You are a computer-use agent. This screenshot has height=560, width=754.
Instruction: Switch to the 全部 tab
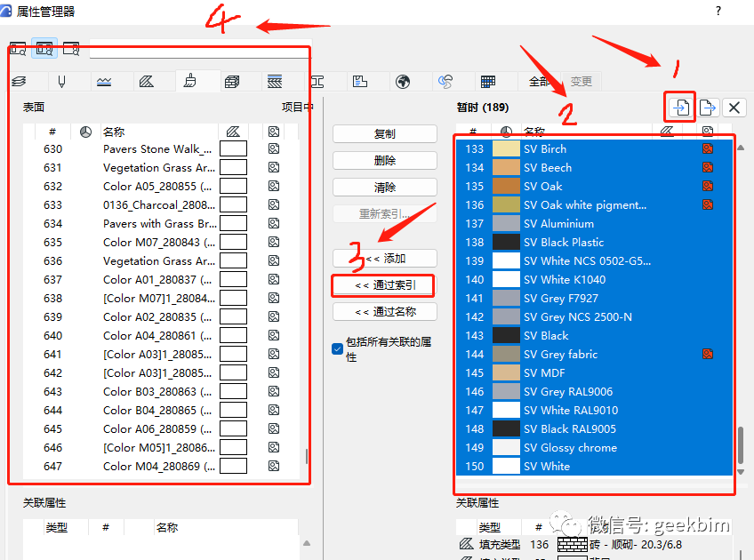coord(539,82)
